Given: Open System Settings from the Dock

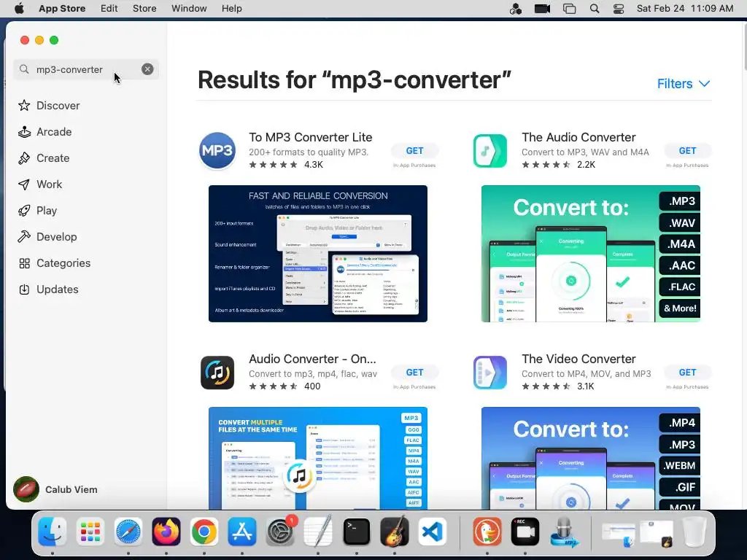Looking at the screenshot, I should pyautogui.click(x=280, y=532).
